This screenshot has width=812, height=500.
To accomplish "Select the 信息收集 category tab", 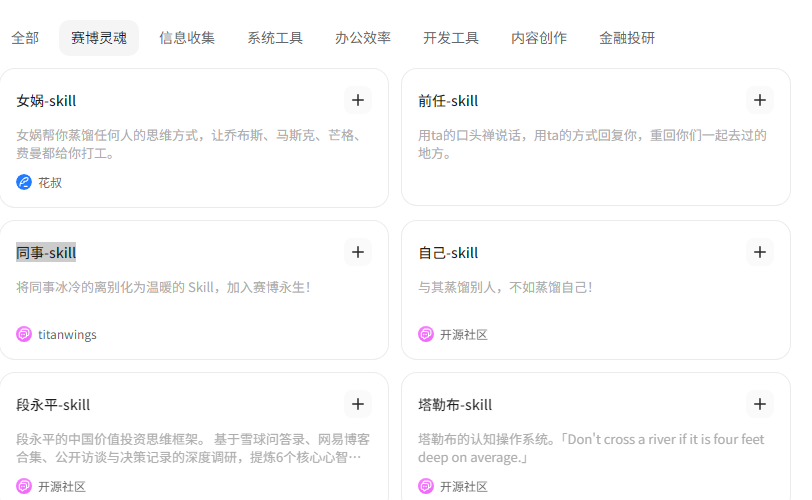I will (187, 38).
